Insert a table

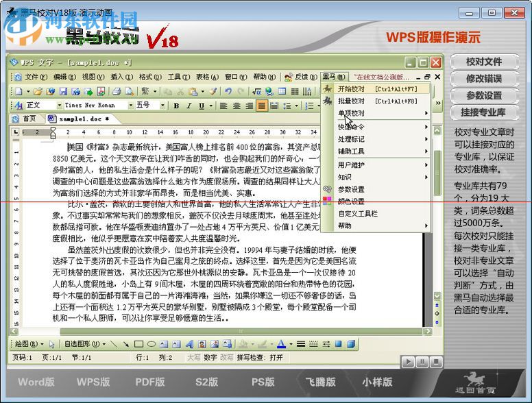pos(282,91)
